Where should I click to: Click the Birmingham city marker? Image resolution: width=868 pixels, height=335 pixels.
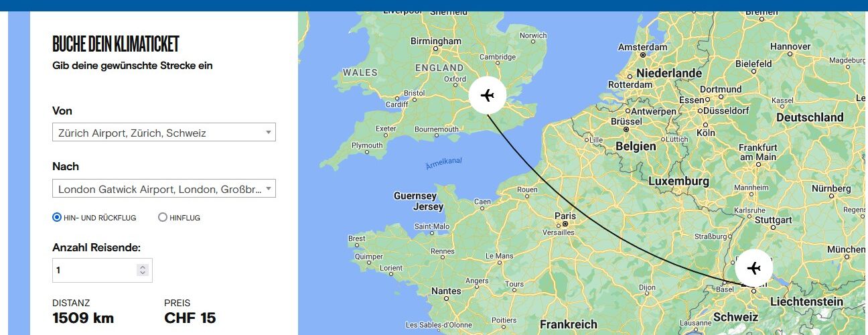pyautogui.click(x=436, y=48)
